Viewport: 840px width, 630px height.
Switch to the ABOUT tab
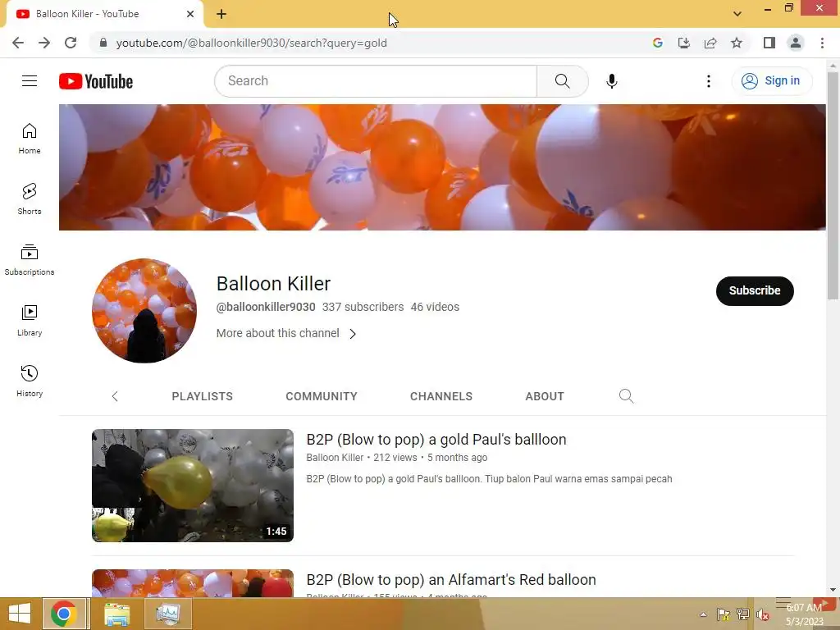click(545, 396)
